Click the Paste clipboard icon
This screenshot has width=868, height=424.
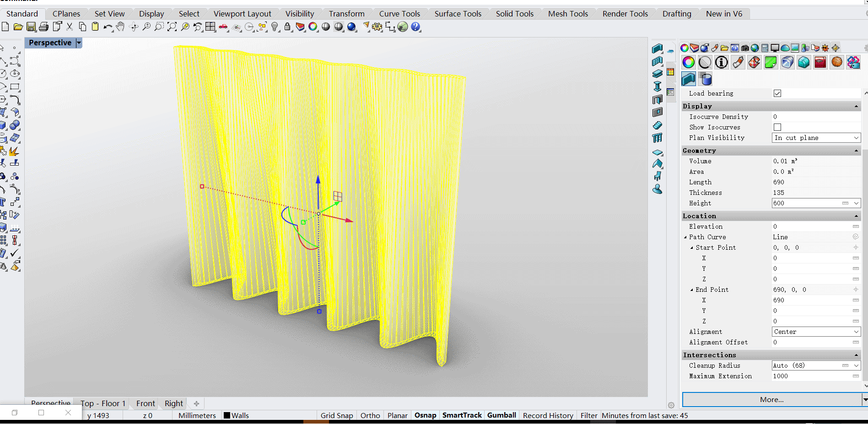(x=95, y=27)
